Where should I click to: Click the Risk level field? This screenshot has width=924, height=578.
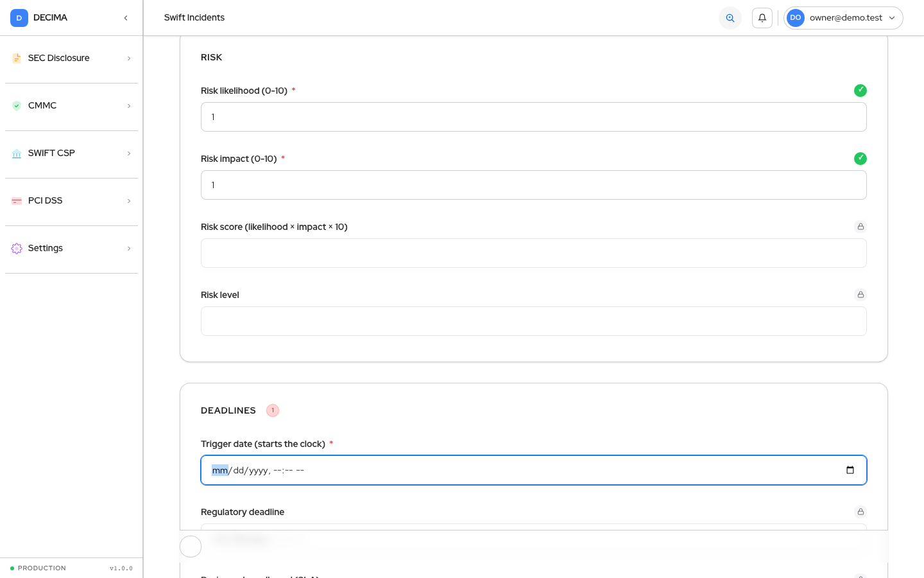534,321
